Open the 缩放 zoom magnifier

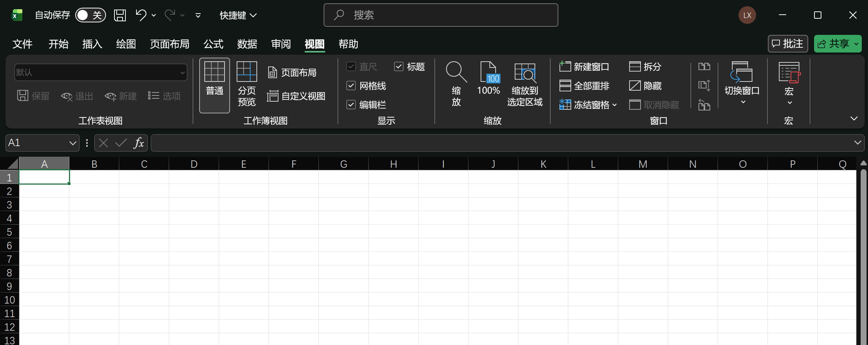tap(456, 84)
